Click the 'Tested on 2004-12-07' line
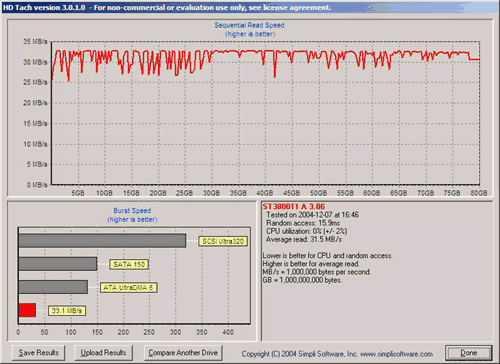500x364 pixels. [312, 215]
